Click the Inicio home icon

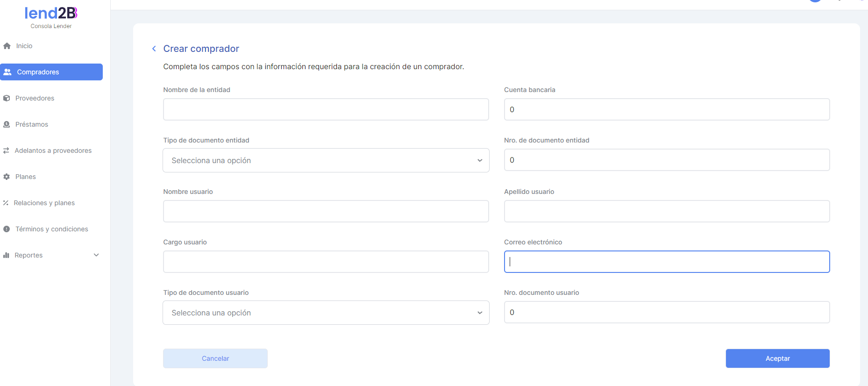pos(7,46)
